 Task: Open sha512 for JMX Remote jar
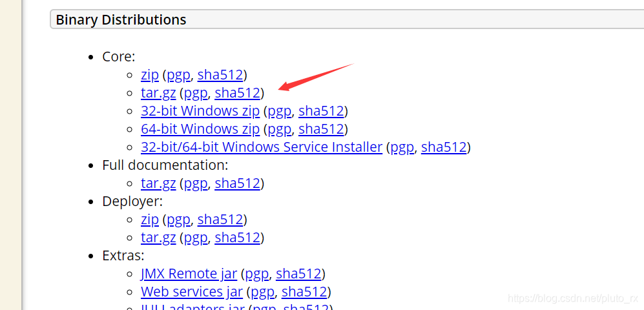298,274
